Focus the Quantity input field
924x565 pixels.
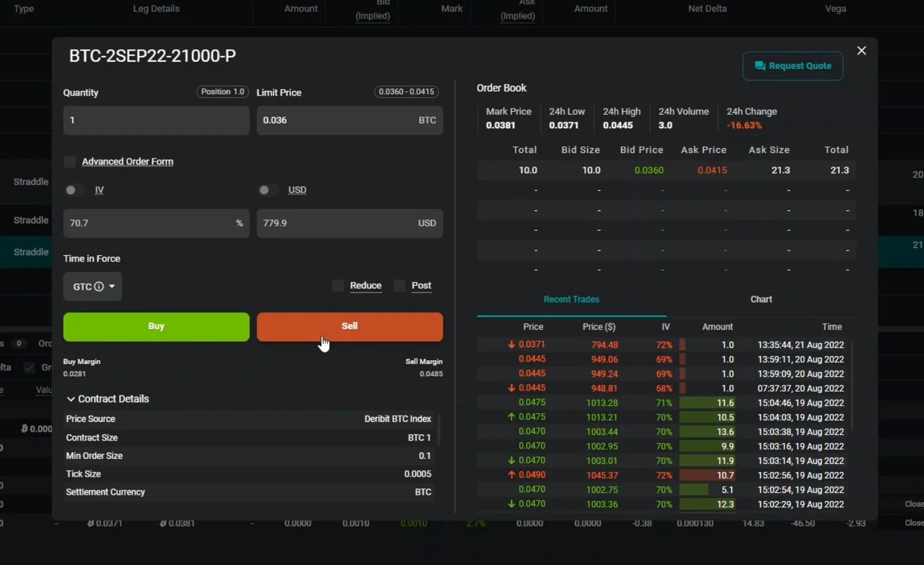coord(157,120)
